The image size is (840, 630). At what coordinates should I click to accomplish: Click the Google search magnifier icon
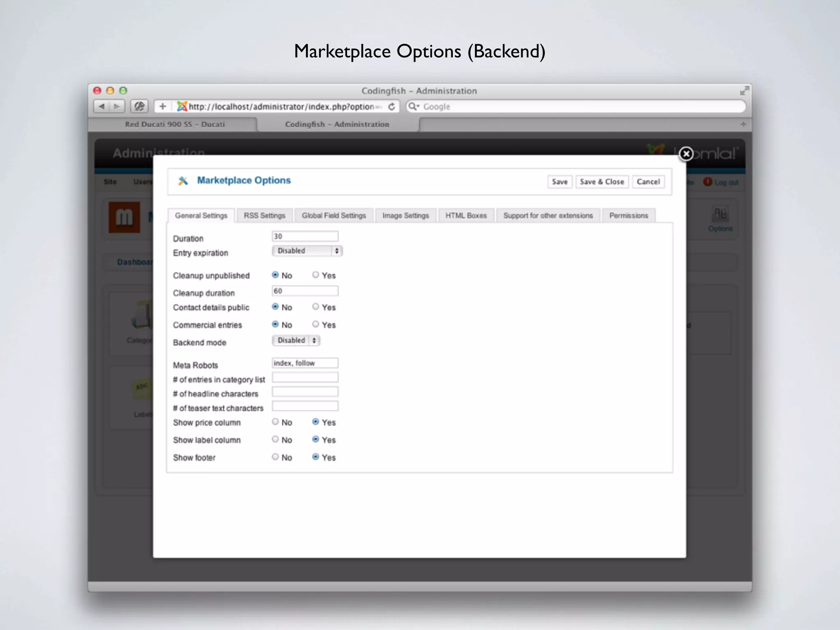[413, 107]
